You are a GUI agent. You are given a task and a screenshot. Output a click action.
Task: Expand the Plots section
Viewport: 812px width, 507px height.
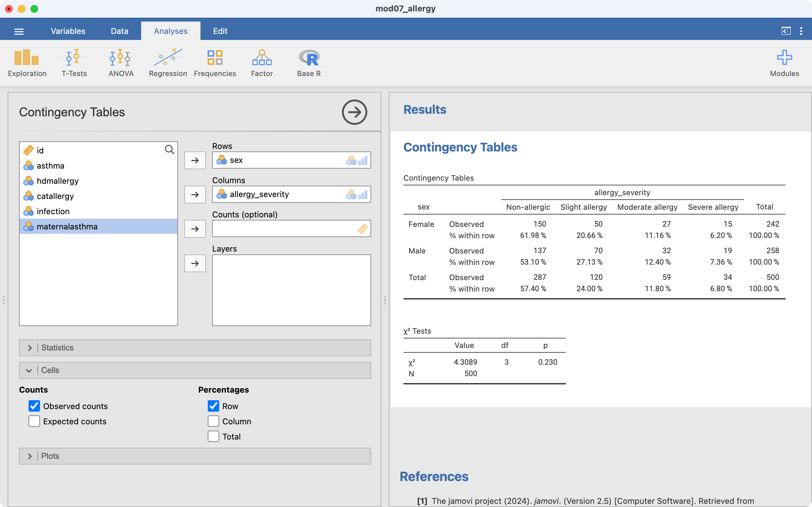(195, 456)
